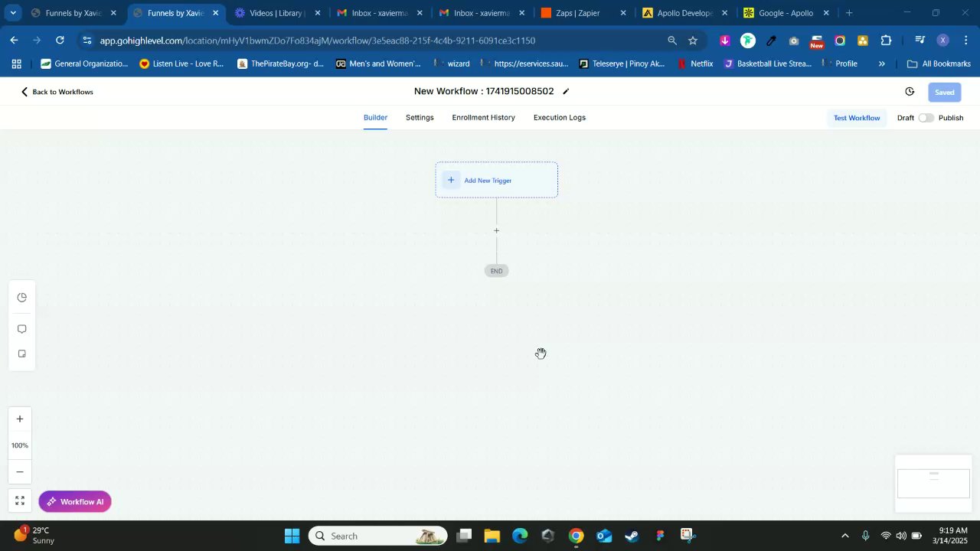Go to the Execution Logs tab
This screenshot has width=980, height=551.
coord(560,118)
